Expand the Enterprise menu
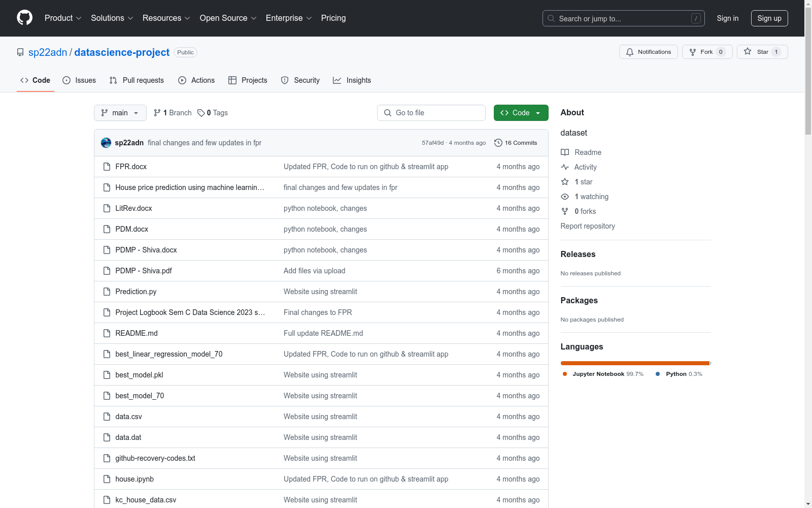Image resolution: width=812 pixels, height=508 pixels. point(289,18)
